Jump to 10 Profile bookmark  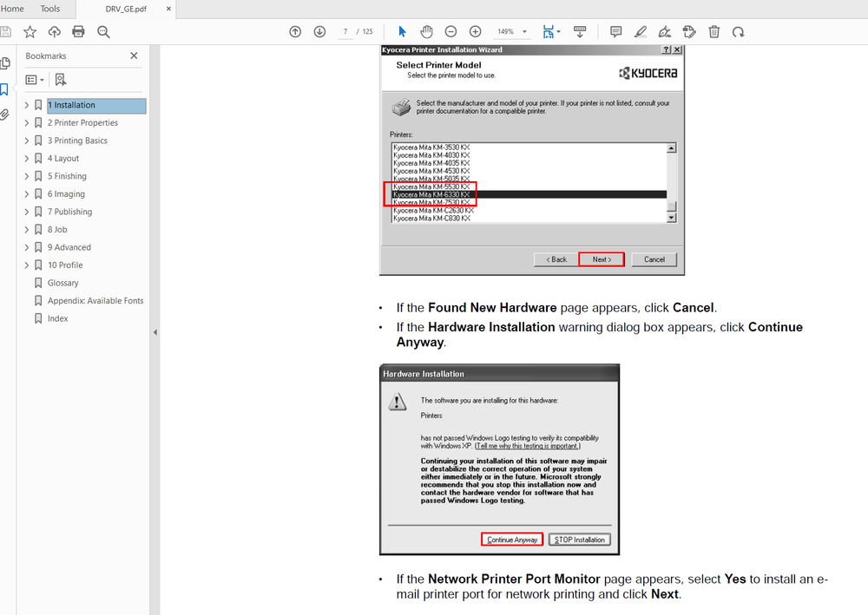pyautogui.click(x=65, y=265)
